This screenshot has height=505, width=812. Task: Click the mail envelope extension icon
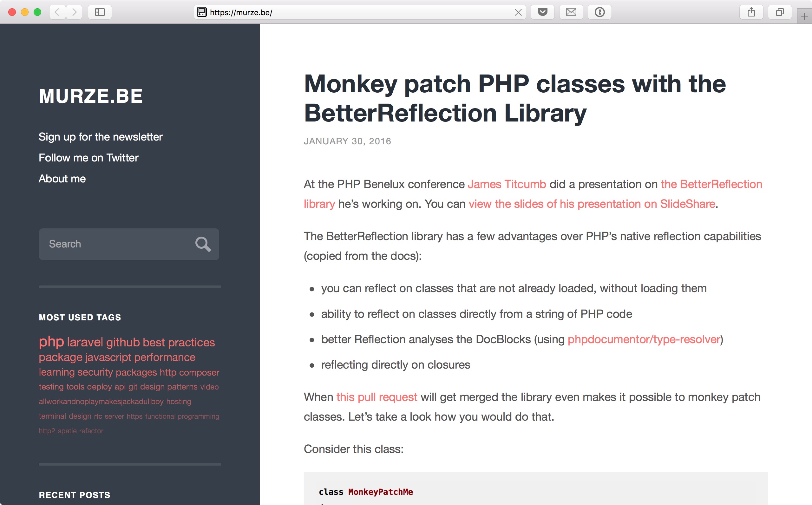(571, 12)
